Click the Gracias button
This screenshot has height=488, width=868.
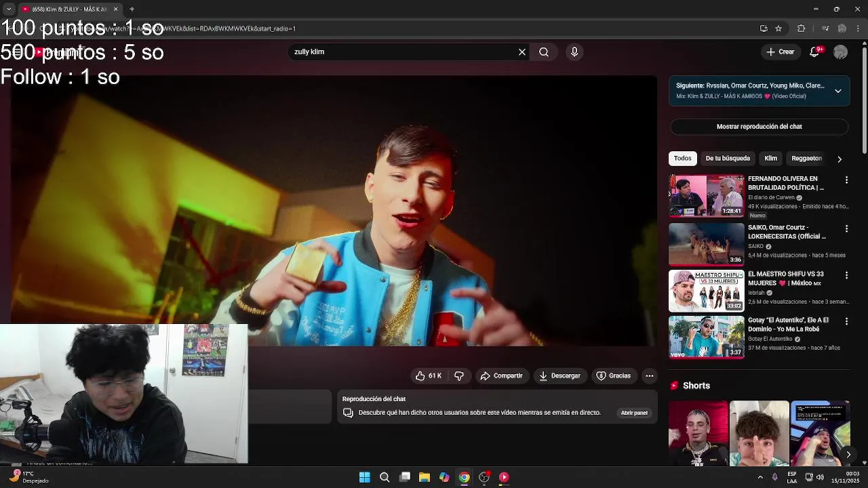(613, 375)
